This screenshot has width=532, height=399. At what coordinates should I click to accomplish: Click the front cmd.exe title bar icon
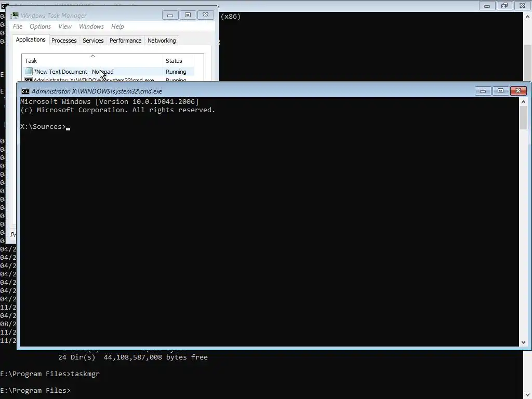[x=25, y=91]
